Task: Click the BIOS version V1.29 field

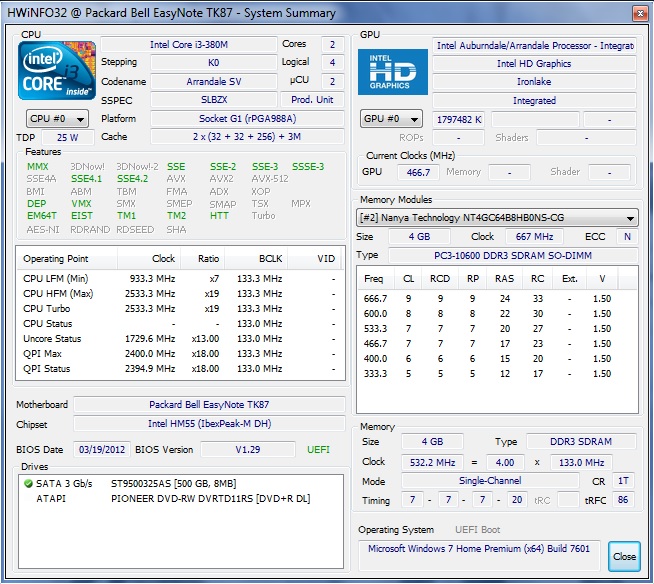Action: coord(247,450)
